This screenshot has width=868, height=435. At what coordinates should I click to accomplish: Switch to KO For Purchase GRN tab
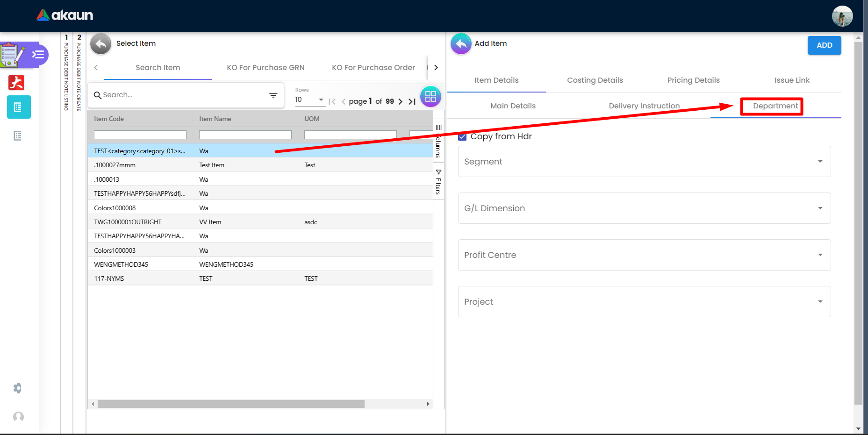(x=265, y=68)
